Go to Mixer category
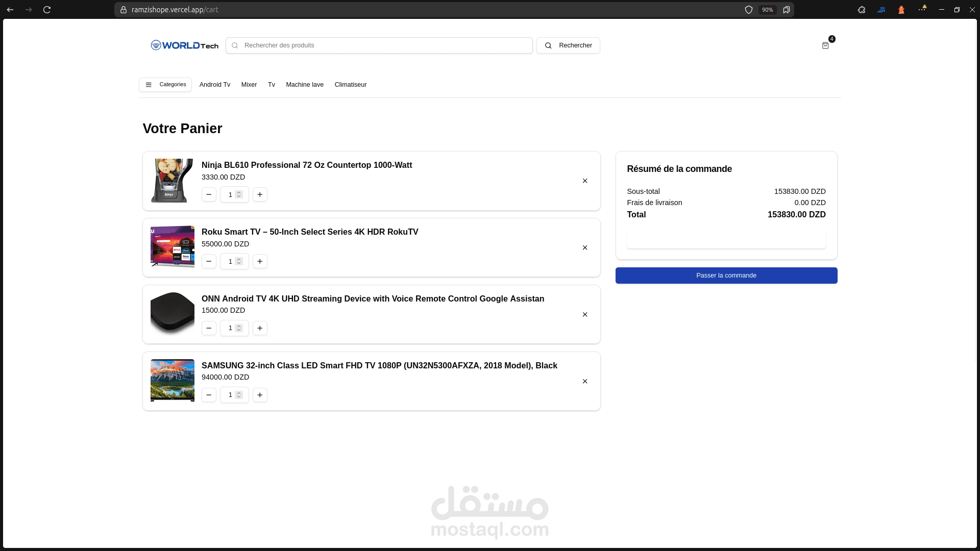 coord(249,85)
